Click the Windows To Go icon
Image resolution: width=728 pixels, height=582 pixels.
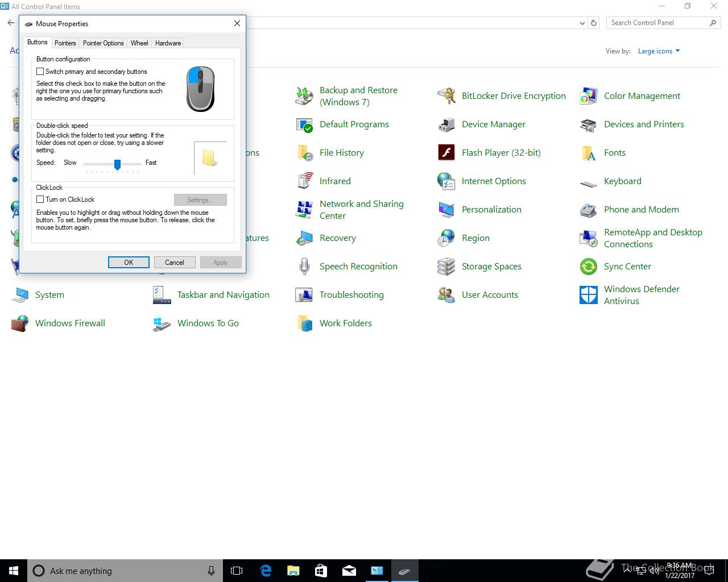coord(162,323)
